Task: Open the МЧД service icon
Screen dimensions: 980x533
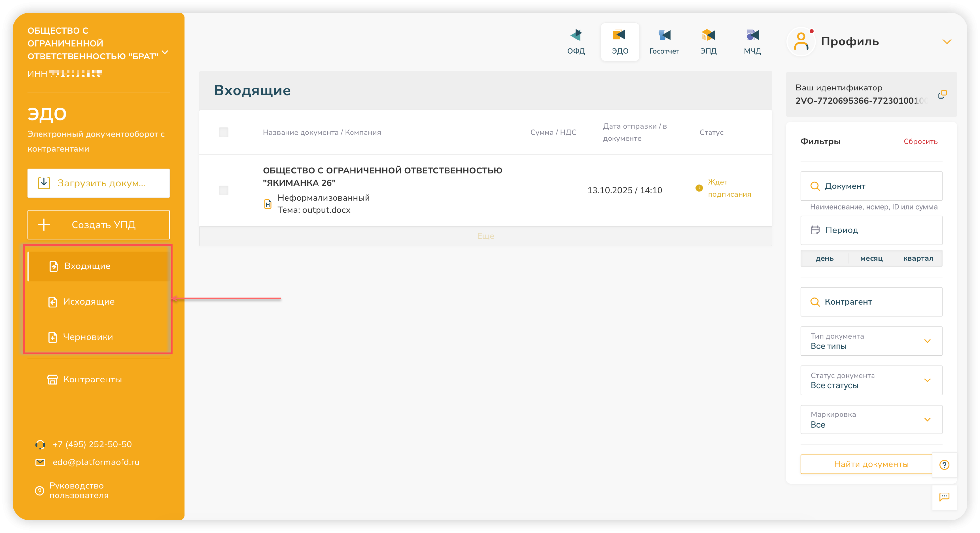Action: 752,41
